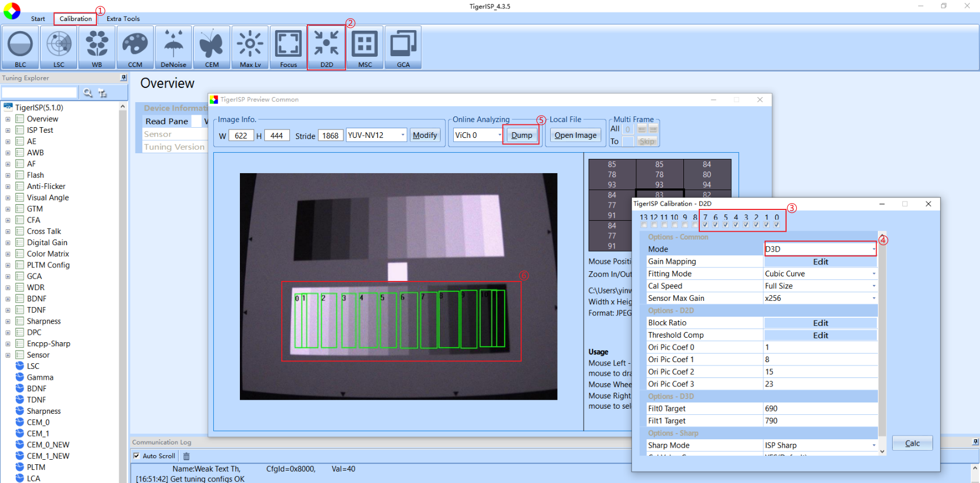
Task: Open the GCA calibration tool
Action: tap(403, 47)
